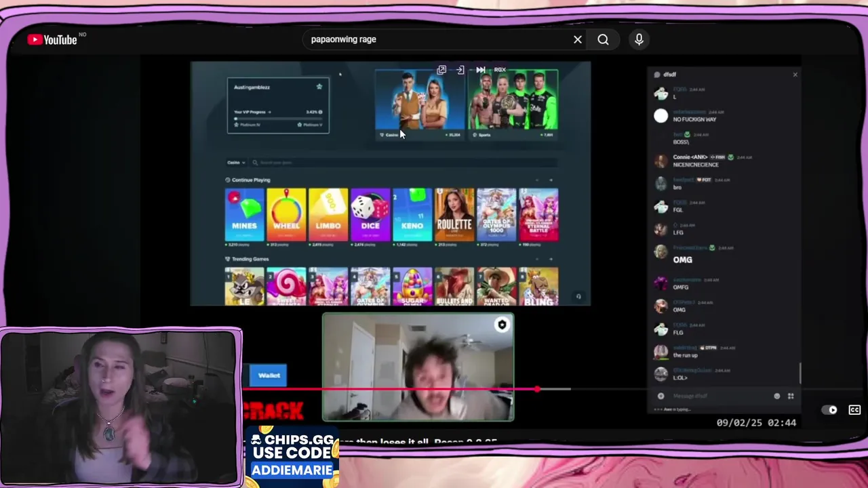Image resolution: width=868 pixels, height=488 pixels.
Task: Select the 'NO FUCKIGN WAY' chat message
Action: (694, 119)
